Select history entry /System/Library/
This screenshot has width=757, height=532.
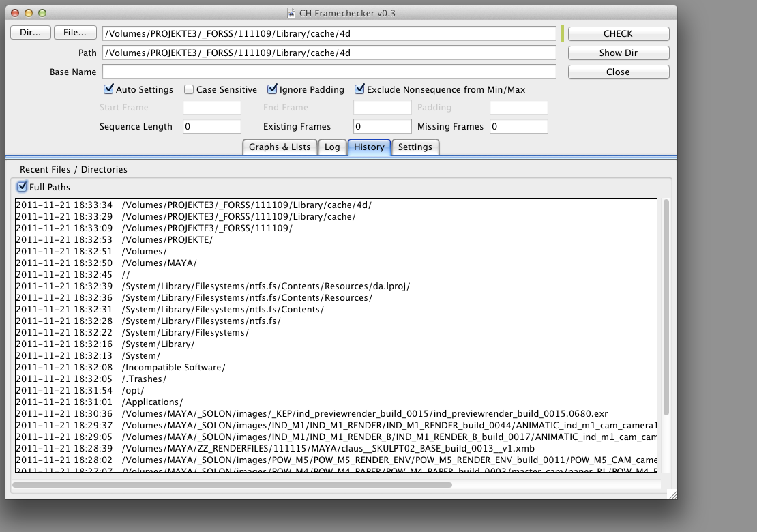(336, 344)
